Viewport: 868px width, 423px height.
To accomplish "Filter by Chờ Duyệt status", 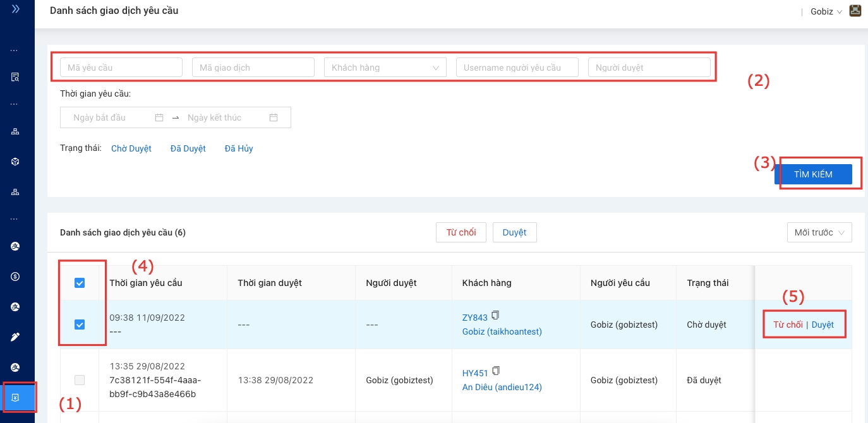I will click(131, 149).
